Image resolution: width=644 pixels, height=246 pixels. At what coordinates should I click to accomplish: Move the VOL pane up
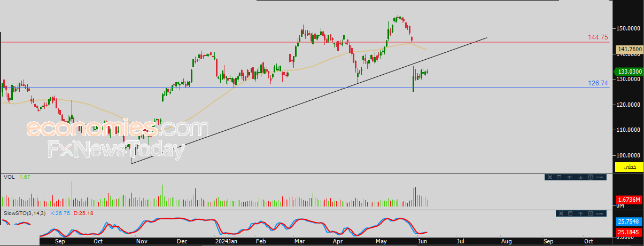569,177
